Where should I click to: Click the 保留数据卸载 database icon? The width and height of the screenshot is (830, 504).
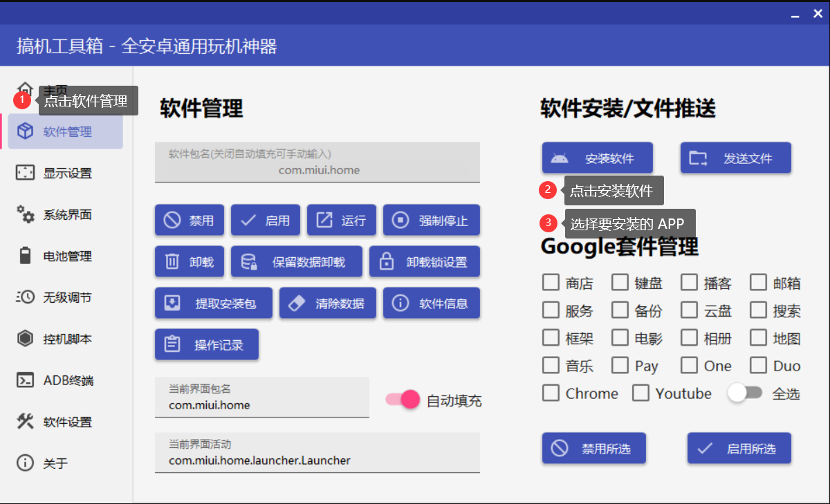pyautogui.click(x=248, y=262)
